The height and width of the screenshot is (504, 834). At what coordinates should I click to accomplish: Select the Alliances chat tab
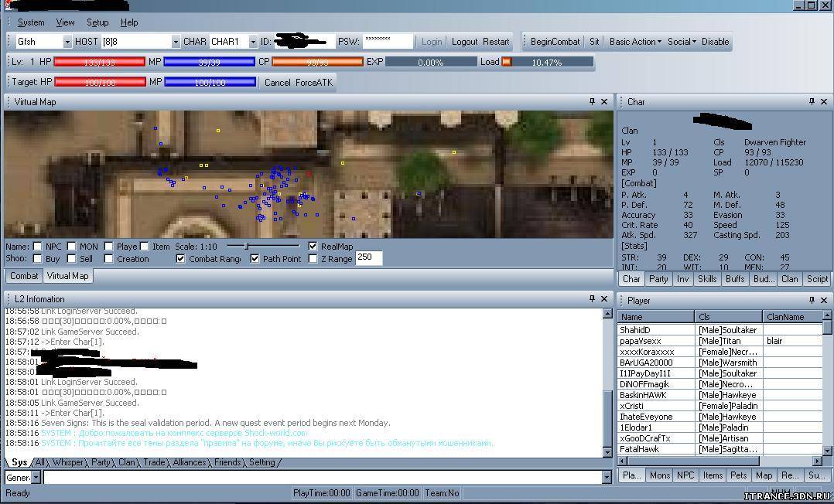[x=190, y=462]
